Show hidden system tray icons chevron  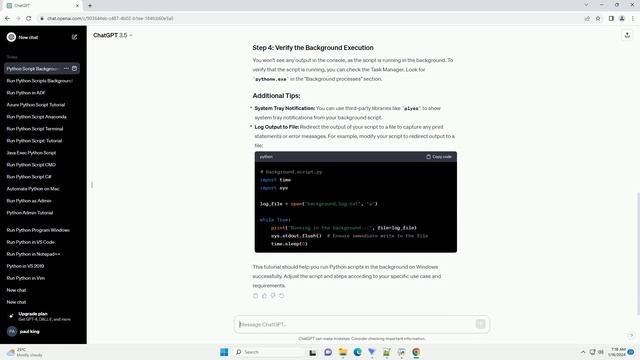click(583, 352)
